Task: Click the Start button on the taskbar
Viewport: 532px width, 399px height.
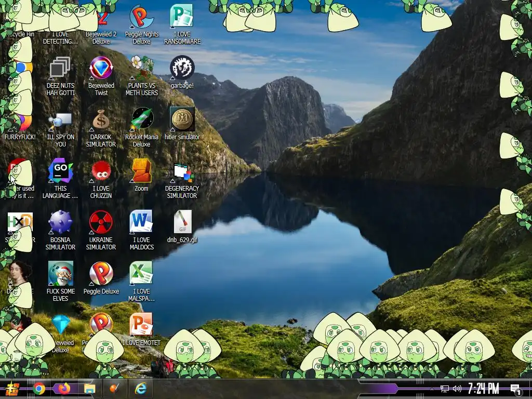Action: (x=12, y=389)
